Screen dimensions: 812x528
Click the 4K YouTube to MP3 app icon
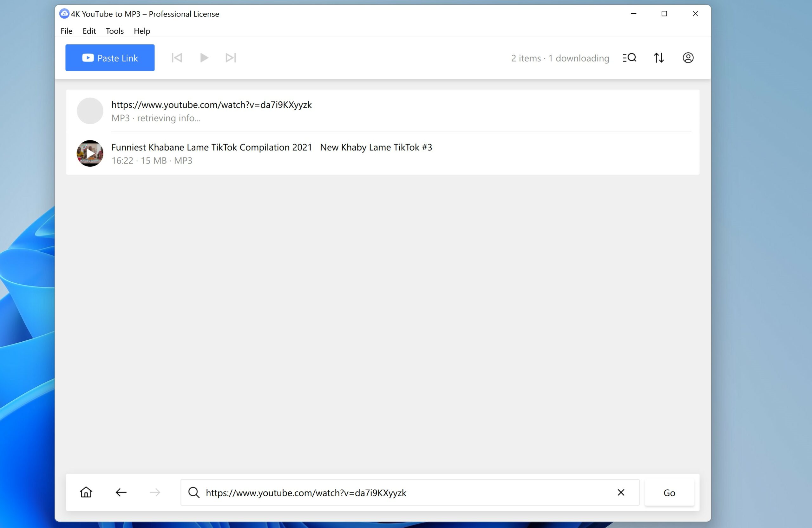click(x=64, y=14)
